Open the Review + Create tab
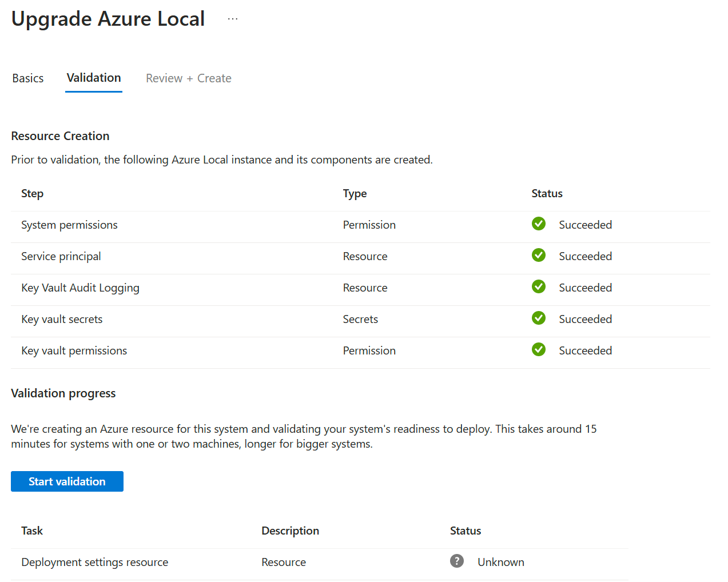 tap(189, 78)
